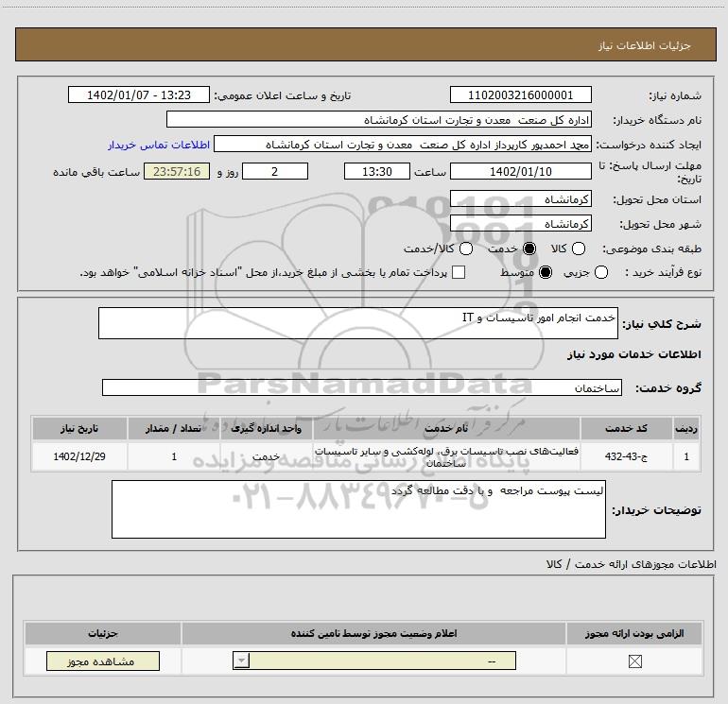
Task: Click the اطلاعات مجوزهای ارائه خدمت / کالا heading
Action: tap(632, 564)
